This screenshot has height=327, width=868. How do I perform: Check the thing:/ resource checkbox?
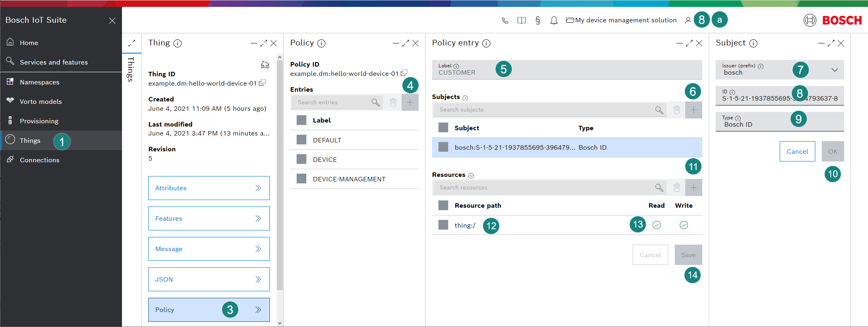point(443,225)
